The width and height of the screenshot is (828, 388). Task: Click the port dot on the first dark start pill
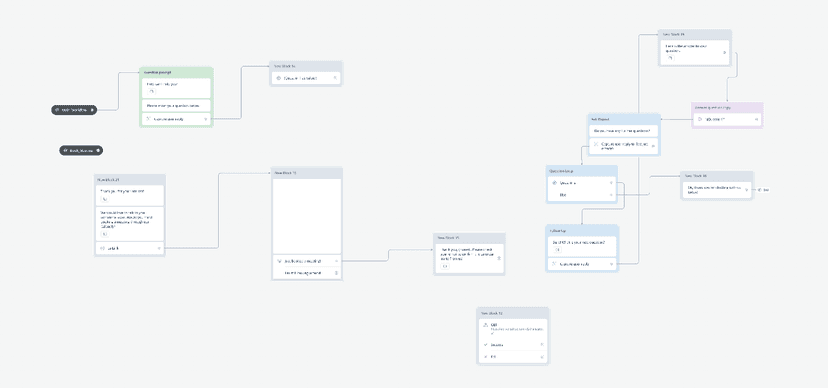pos(92,110)
